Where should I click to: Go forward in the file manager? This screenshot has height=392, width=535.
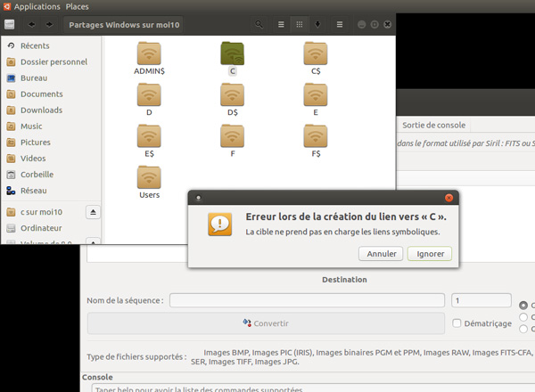tap(49, 25)
